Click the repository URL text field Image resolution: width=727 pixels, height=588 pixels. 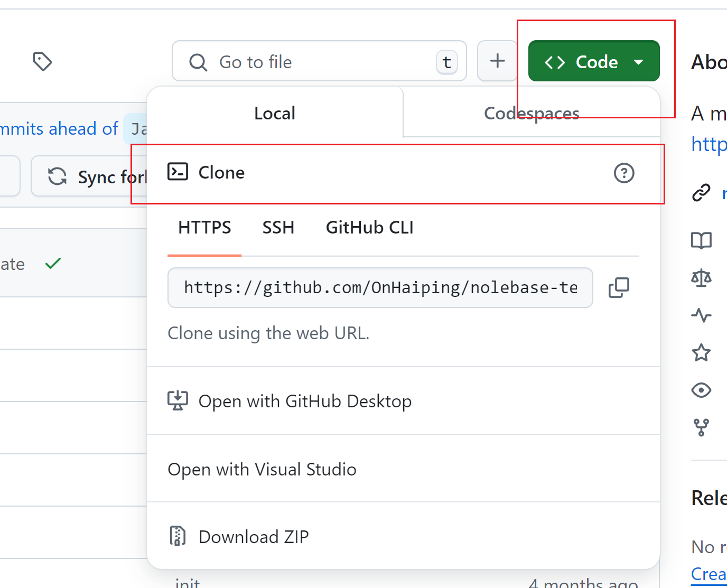[380, 288]
